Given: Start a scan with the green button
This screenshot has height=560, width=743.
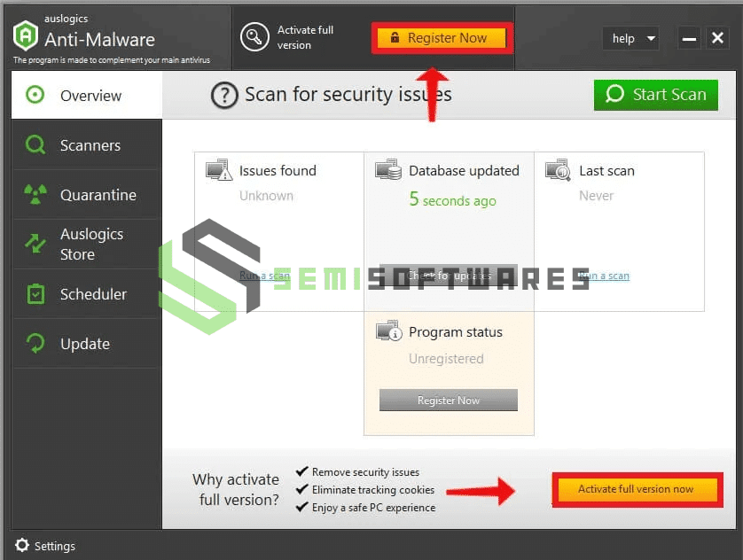Looking at the screenshot, I should (656, 95).
